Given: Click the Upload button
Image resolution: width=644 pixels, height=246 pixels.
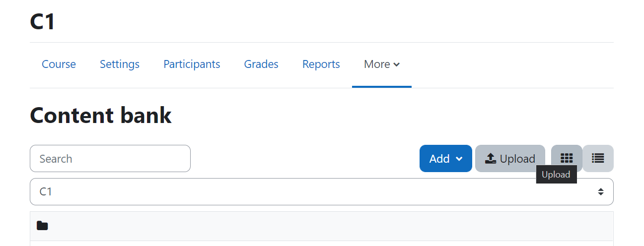Looking at the screenshot, I should (510, 159).
